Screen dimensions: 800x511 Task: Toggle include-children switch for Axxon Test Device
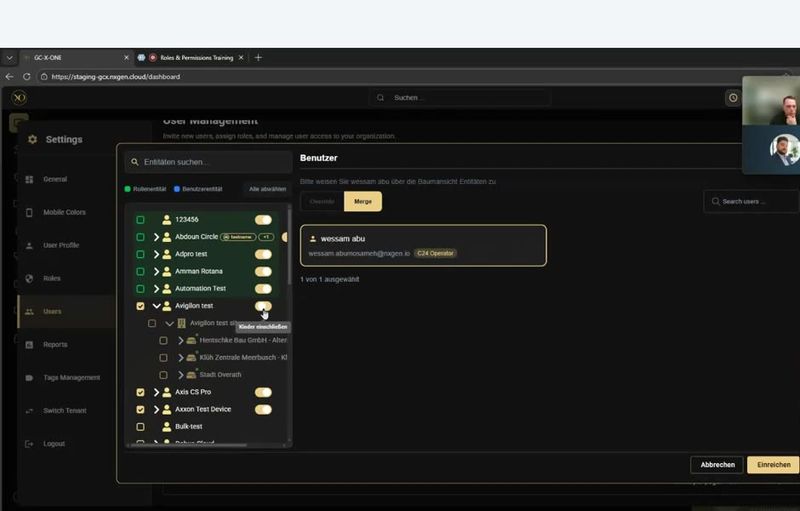pos(263,410)
